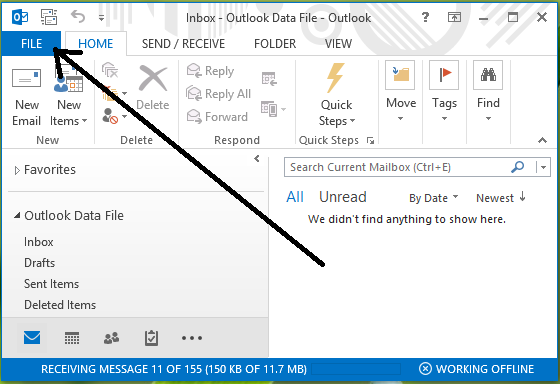Screen dimensions: 560x384
Task: Toggle Working Offline status indicator
Action: [476, 369]
